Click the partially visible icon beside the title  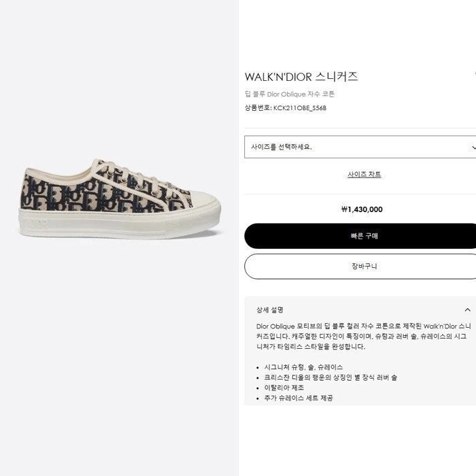click(475, 73)
